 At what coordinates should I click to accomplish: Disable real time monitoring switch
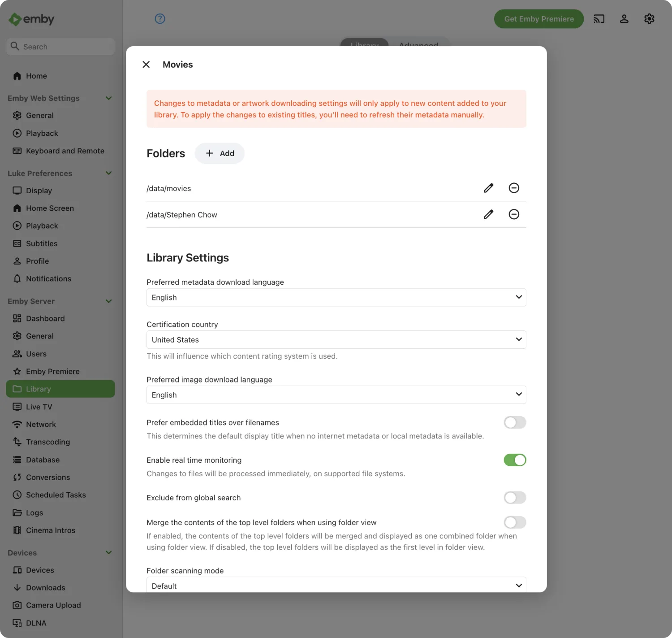pyautogui.click(x=515, y=460)
